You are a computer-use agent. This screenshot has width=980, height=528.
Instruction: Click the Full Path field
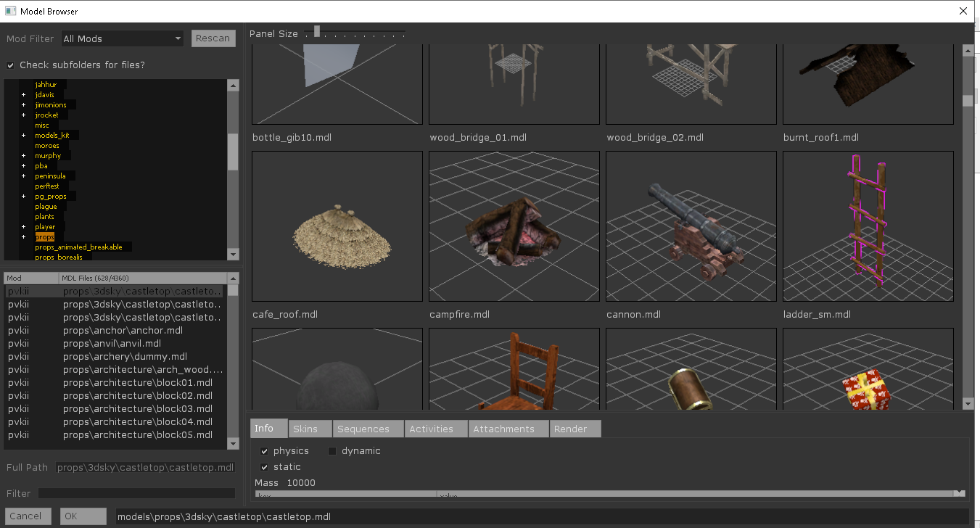click(146, 468)
